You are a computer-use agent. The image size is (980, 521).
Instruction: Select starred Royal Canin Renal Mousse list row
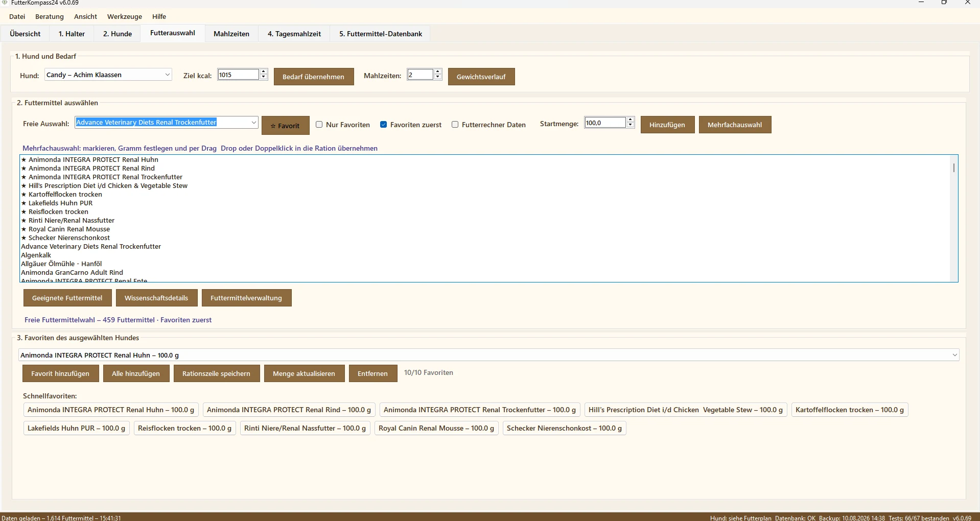pyautogui.click(x=485, y=229)
